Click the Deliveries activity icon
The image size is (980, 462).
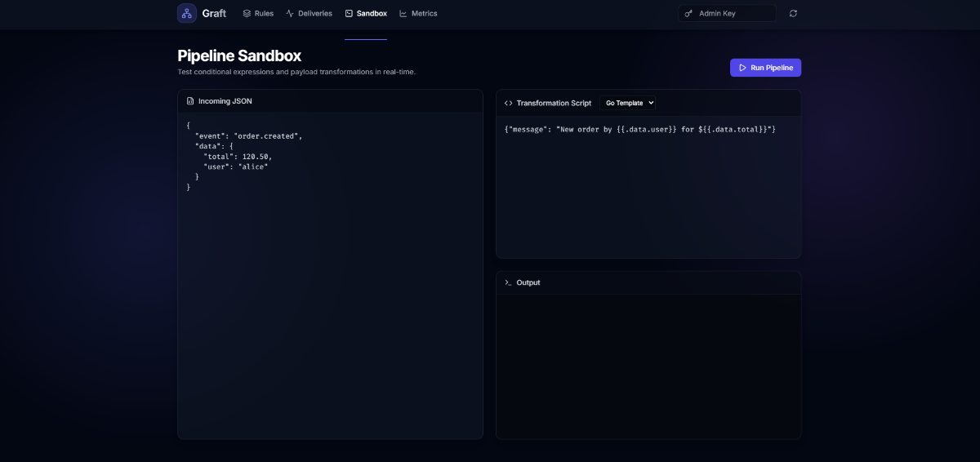point(290,14)
